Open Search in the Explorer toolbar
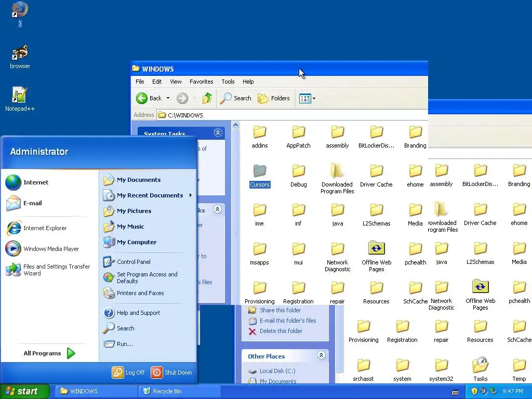This screenshot has width=532, height=399. [235, 98]
